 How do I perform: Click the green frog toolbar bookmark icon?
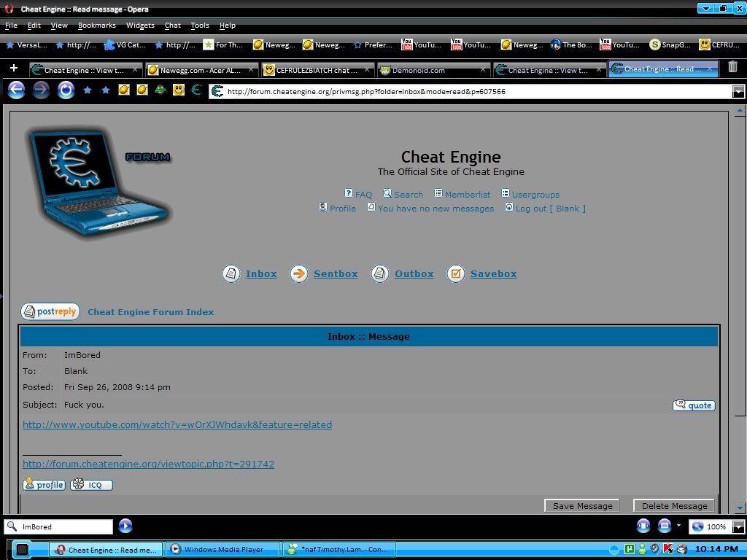point(160,90)
